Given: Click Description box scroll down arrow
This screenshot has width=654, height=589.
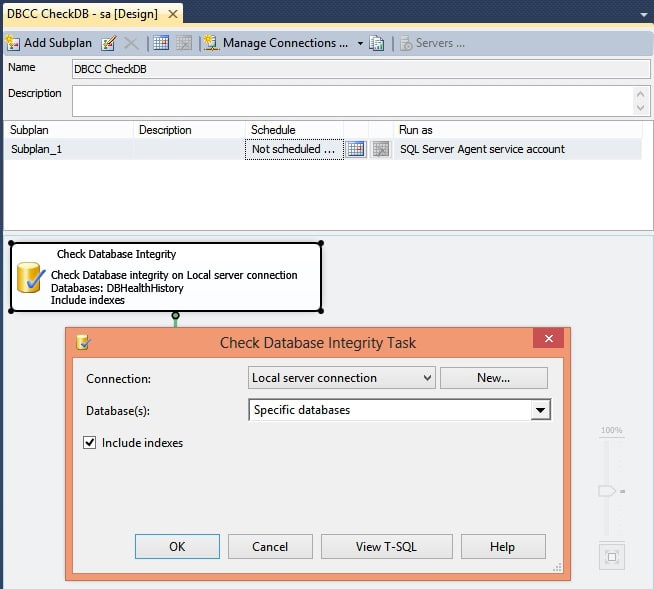Looking at the screenshot, I should click(641, 108).
